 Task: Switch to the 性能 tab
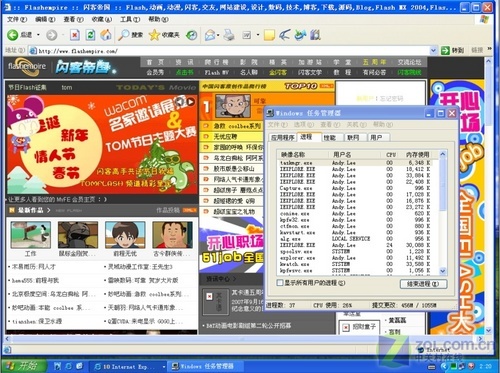(330, 137)
